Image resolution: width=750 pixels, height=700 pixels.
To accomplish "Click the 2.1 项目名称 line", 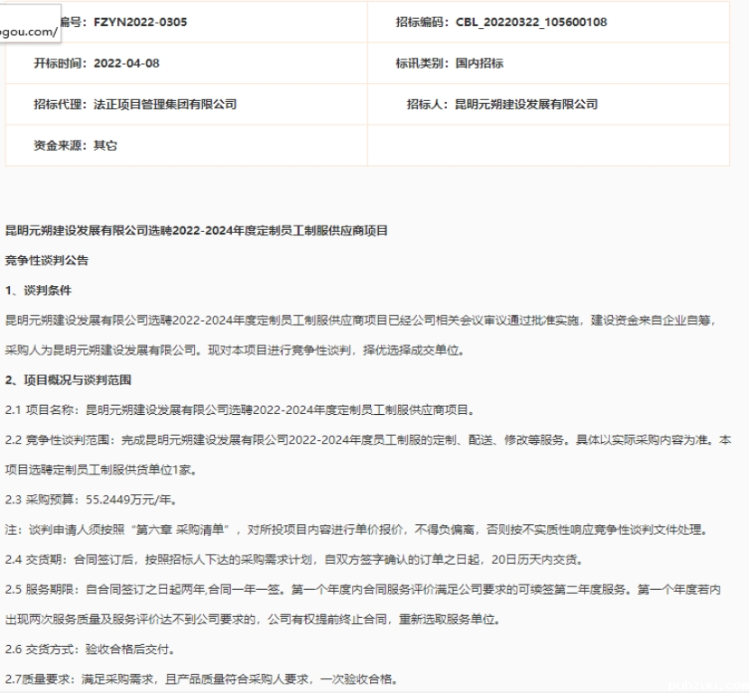I will tap(239, 410).
